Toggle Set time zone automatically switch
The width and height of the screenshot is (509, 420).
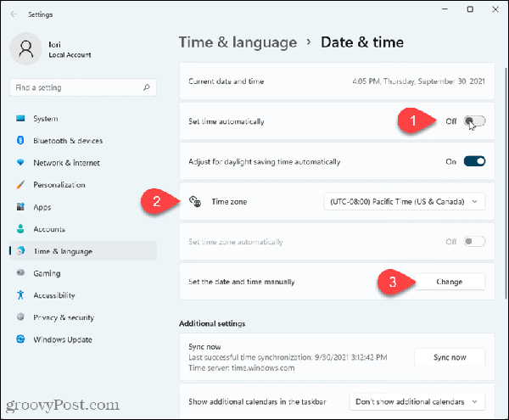point(474,241)
